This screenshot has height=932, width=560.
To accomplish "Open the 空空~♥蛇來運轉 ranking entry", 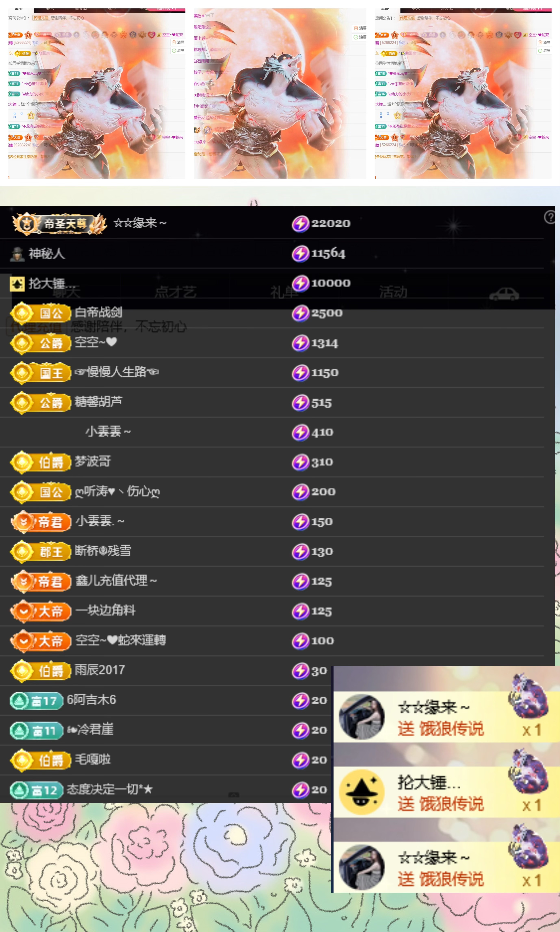I will tap(272, 641).
